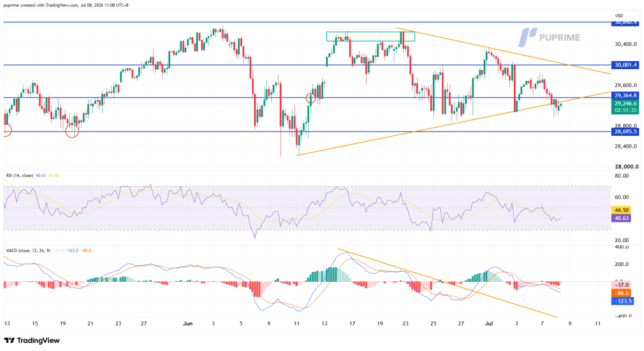
Task: Click the MACD 200.0 axis tick
Action: (621, 264)
